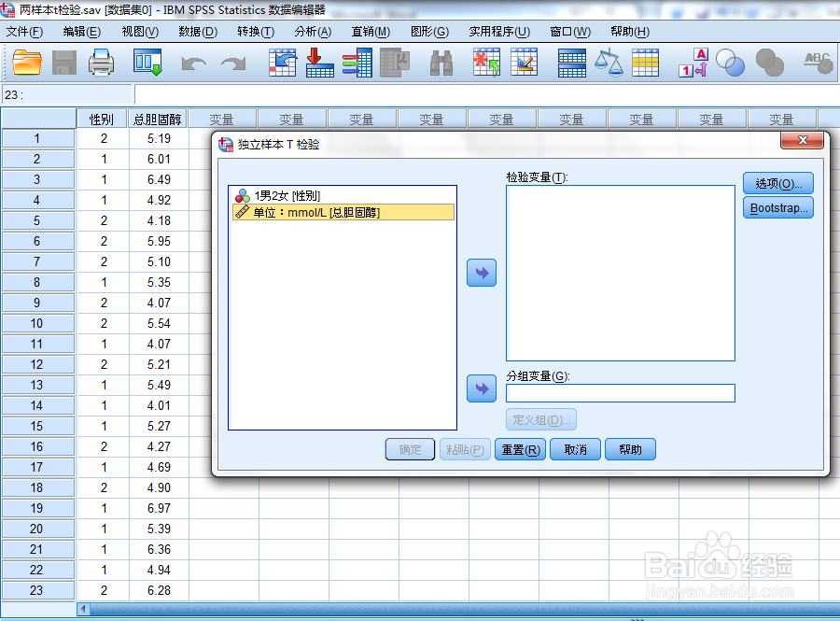Open the 转换(T) menu
Screen dimensions: 840x621
pos(256,32)
